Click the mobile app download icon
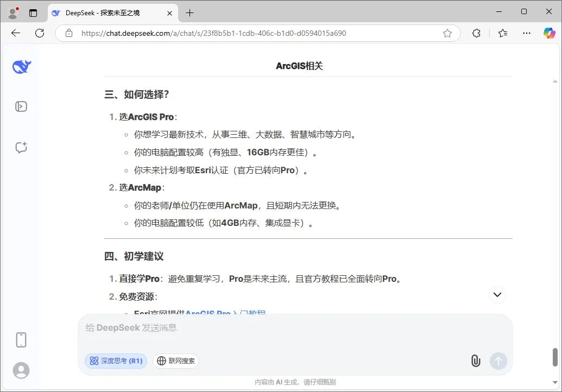Image resolution: width=562 pixels, height=392 pixels. 21,339
